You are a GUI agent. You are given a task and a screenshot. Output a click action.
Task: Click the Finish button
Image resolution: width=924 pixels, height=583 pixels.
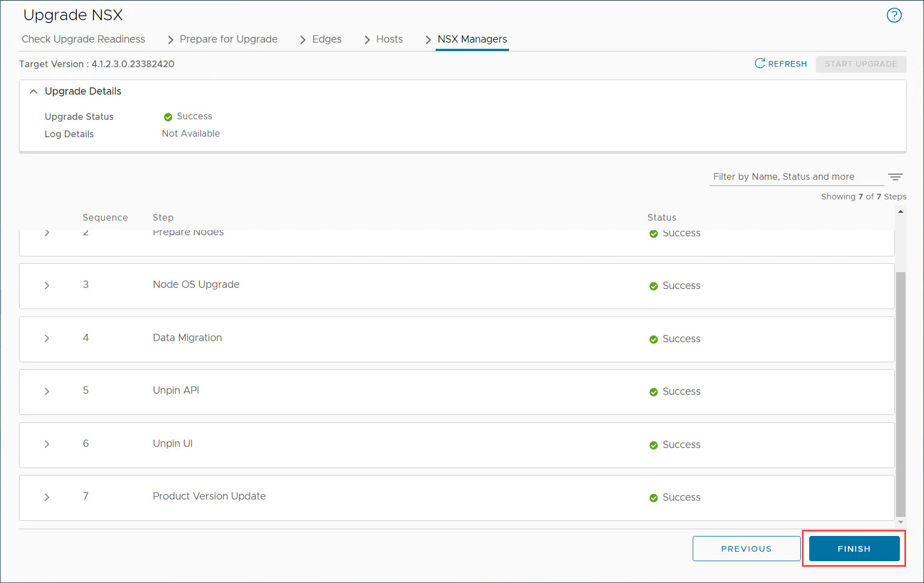[x=854, y=549]
